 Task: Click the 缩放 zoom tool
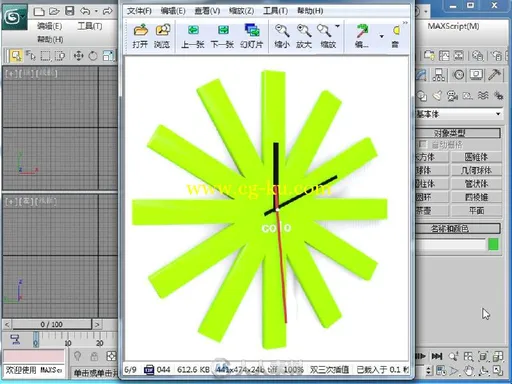[x=327, y=36]
